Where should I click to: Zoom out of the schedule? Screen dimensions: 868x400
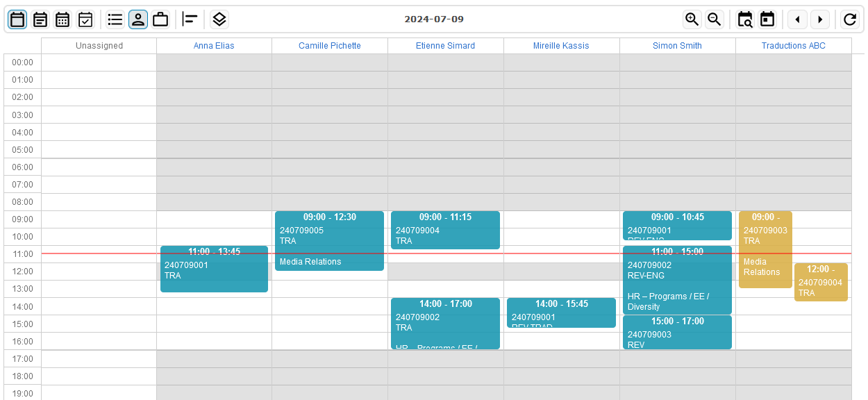point(714,19)
